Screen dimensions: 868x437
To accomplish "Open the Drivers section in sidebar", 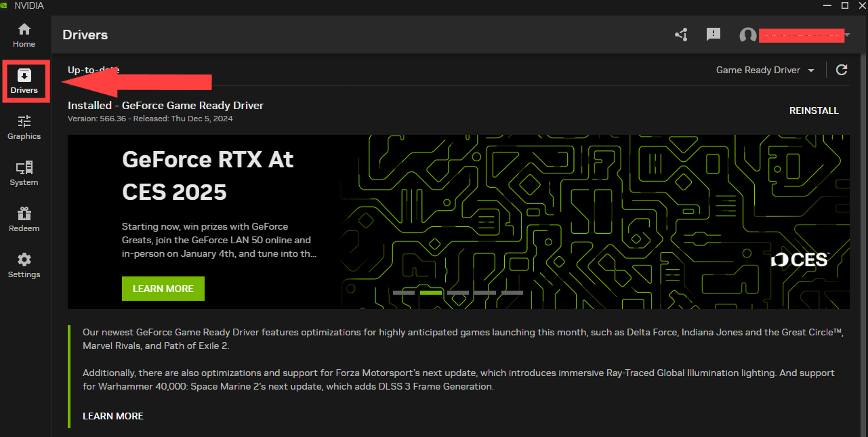I will pyautogui.click(x=24, y=81).
